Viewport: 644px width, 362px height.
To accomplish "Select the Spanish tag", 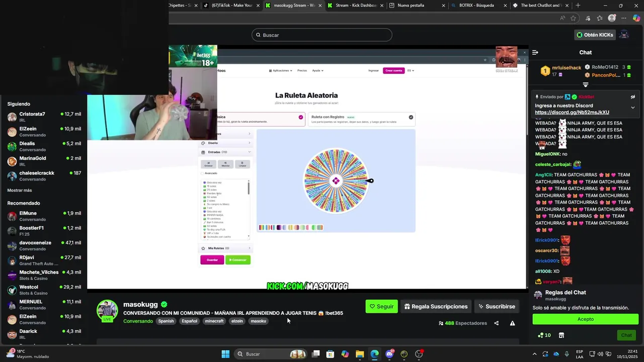I will point(166,321).
